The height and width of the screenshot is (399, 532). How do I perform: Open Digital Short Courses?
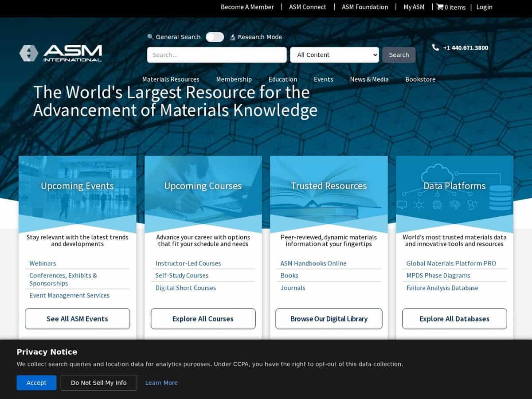pos(186,288)
